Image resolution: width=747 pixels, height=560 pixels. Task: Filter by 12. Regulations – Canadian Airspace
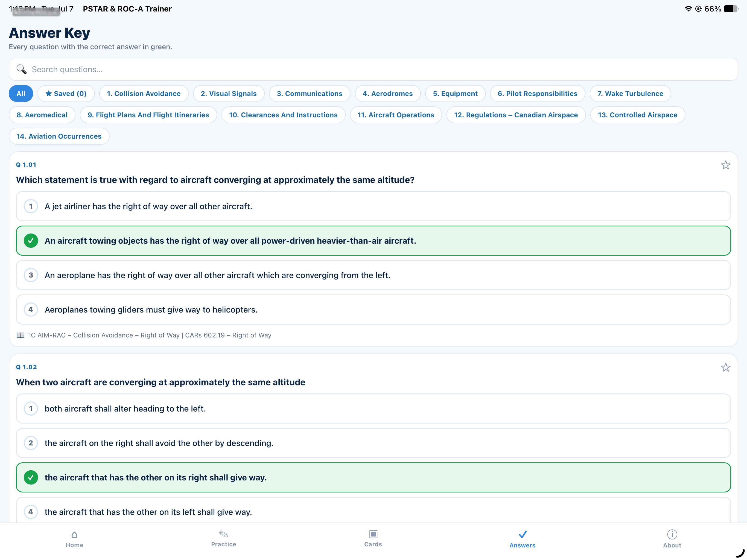(x=516, y=115)
